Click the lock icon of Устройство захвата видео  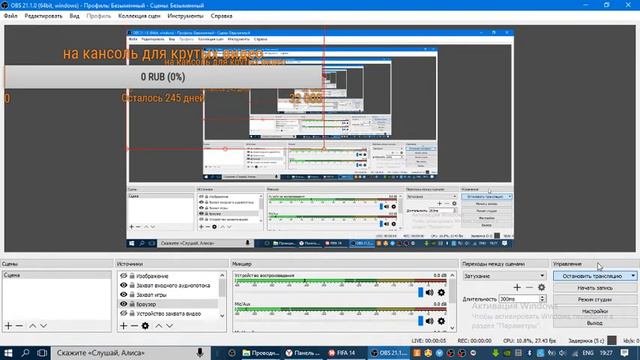[x=132, y=313]
